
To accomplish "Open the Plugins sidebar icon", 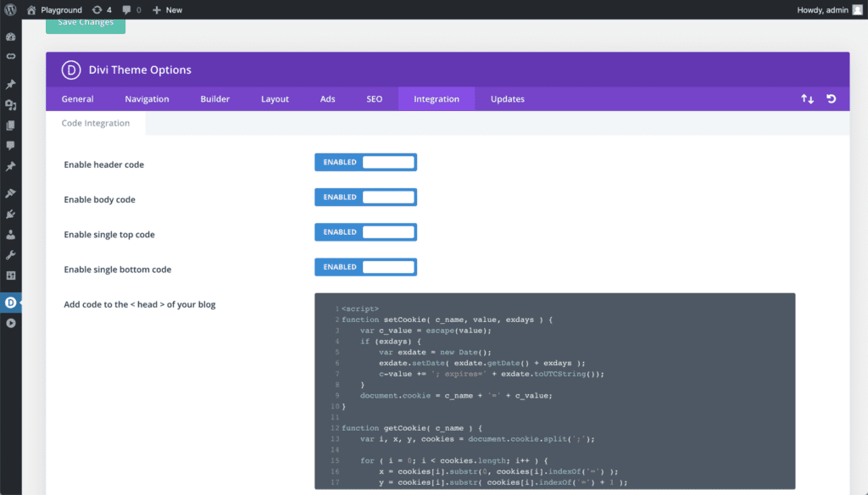I will click(10, 214).
